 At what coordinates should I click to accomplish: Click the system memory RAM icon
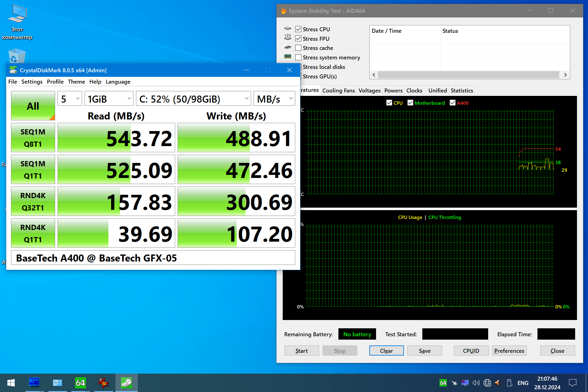click(288, 56)
